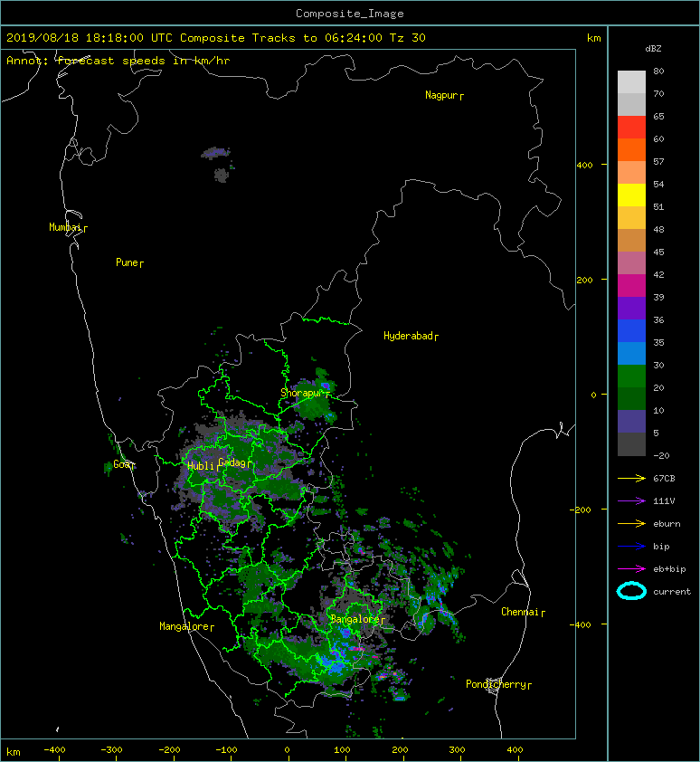Viewport: 700px width, 762px height.
Task: Click the Pondicherry city label
Action: pyautogui.click(x=496, y=684)
